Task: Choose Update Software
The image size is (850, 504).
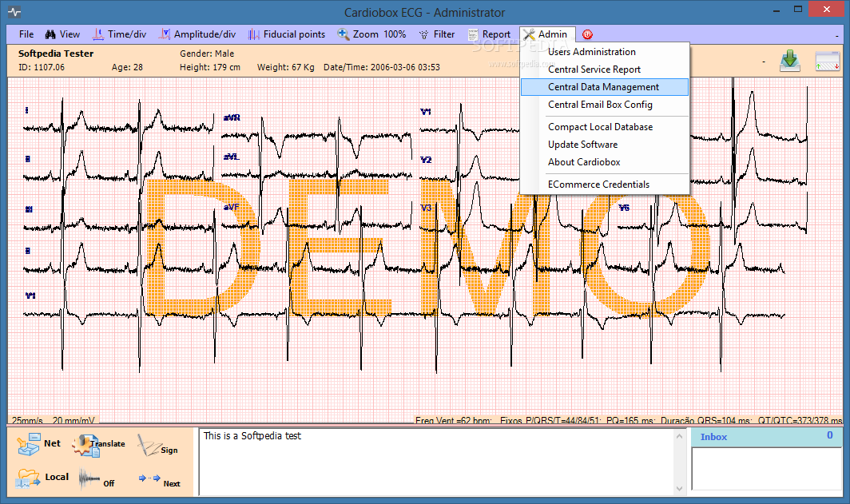Action: [605, 145]
